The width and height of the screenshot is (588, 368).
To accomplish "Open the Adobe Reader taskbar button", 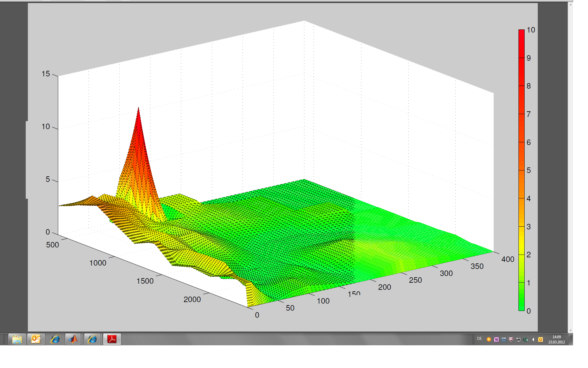I will pos(112,339).
